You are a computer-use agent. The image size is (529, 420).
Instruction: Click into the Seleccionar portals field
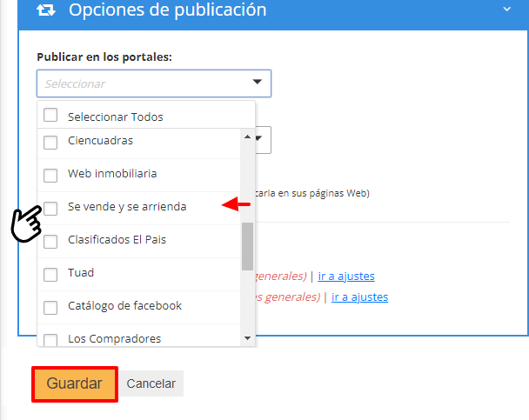click(x=139, y=83)
